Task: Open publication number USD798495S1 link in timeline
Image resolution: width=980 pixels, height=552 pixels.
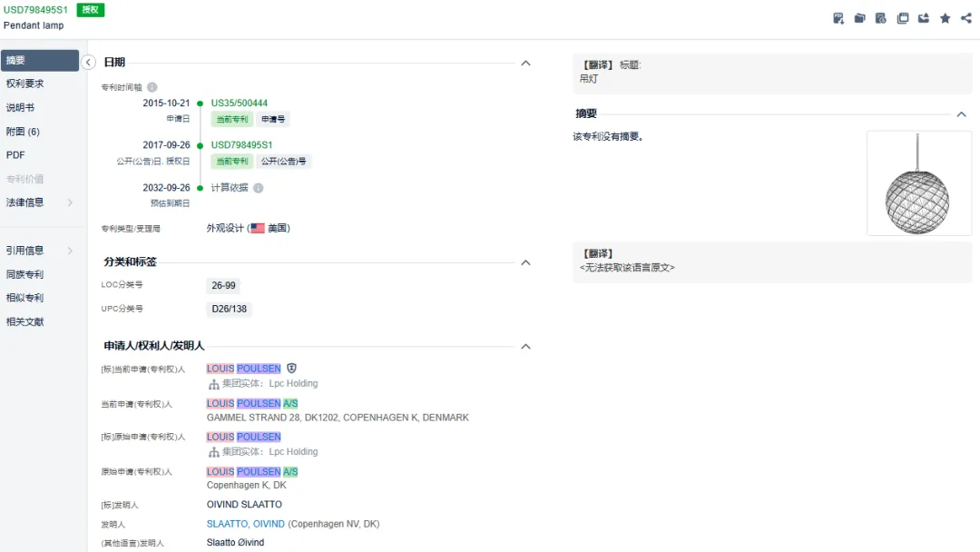Action: pos(242,145)
